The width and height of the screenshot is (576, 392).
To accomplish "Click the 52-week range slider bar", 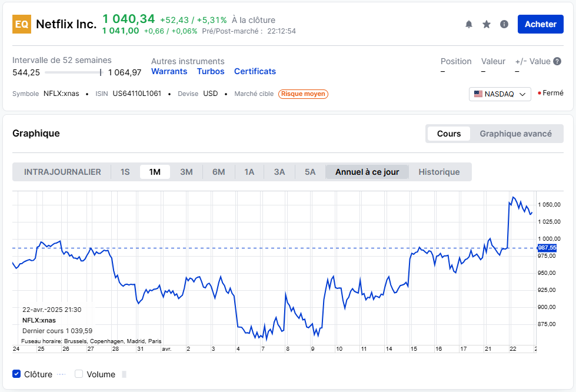I will (73, 72).
